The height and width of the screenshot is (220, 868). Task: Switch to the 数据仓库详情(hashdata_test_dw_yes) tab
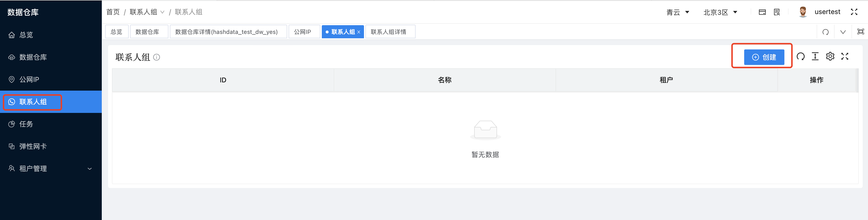click(225, 31)
